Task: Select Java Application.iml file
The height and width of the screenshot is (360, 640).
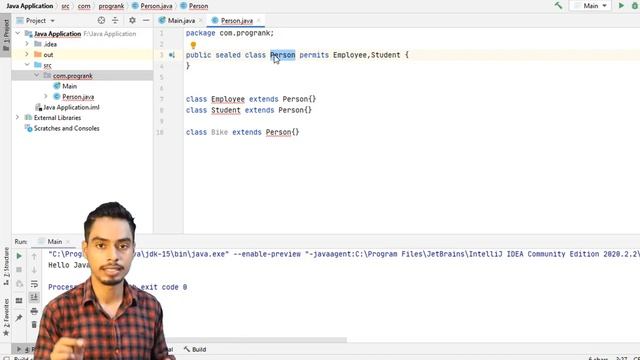Action: click(71, 107)
